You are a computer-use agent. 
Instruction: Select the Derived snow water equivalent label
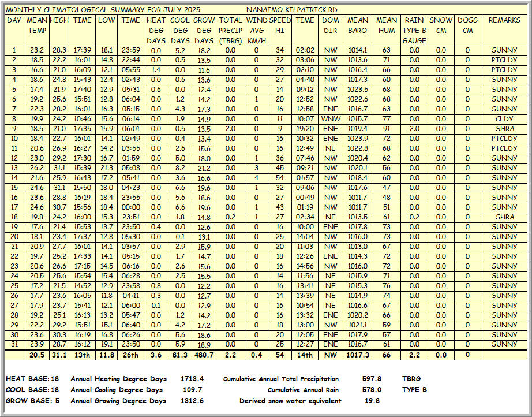[x=290, y=401]
